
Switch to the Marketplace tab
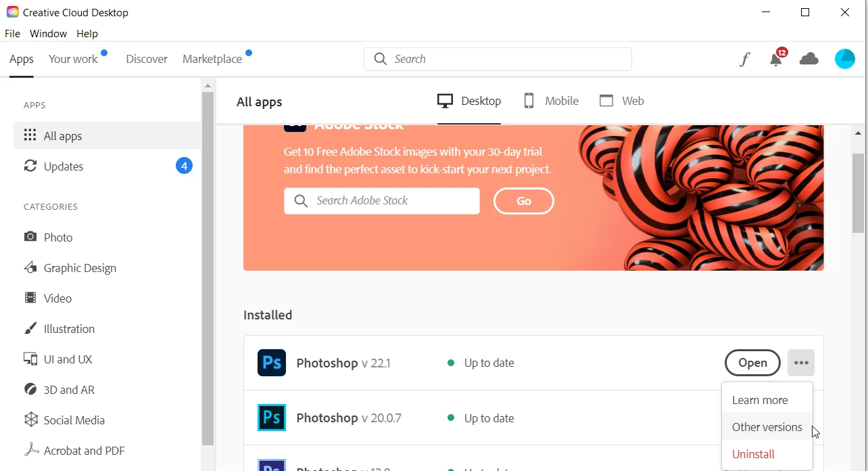click(212, 59)
